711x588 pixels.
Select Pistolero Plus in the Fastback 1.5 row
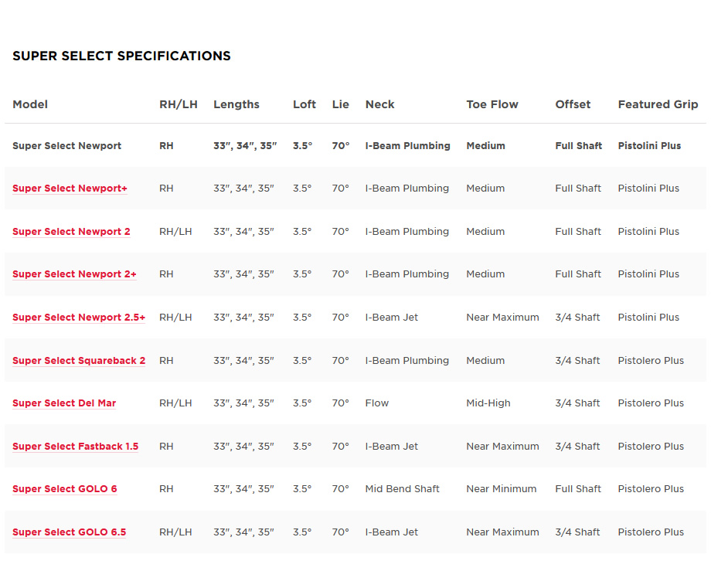coord(651,446)
